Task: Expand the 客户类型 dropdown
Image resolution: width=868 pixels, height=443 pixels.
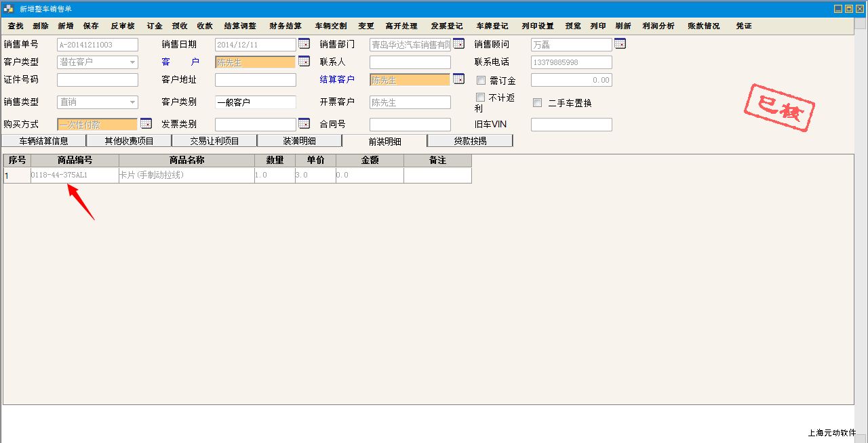Action: coord(132,62)
